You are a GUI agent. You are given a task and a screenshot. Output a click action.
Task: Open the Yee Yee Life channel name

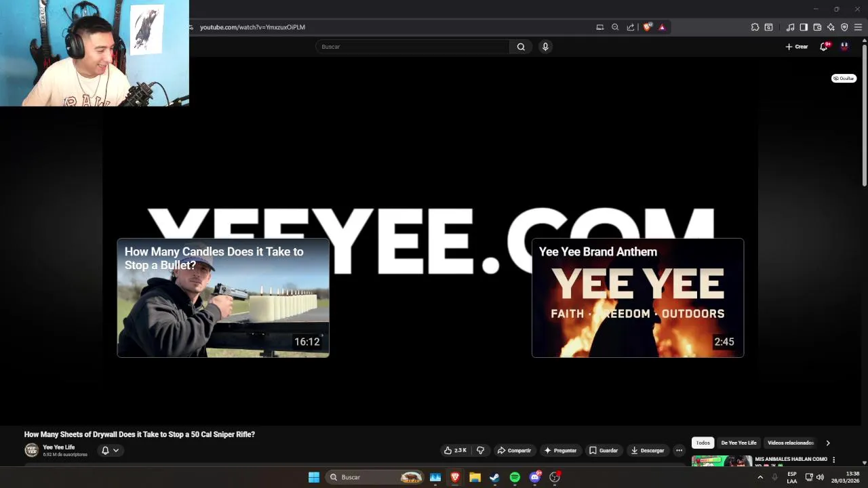click(59, 447)
